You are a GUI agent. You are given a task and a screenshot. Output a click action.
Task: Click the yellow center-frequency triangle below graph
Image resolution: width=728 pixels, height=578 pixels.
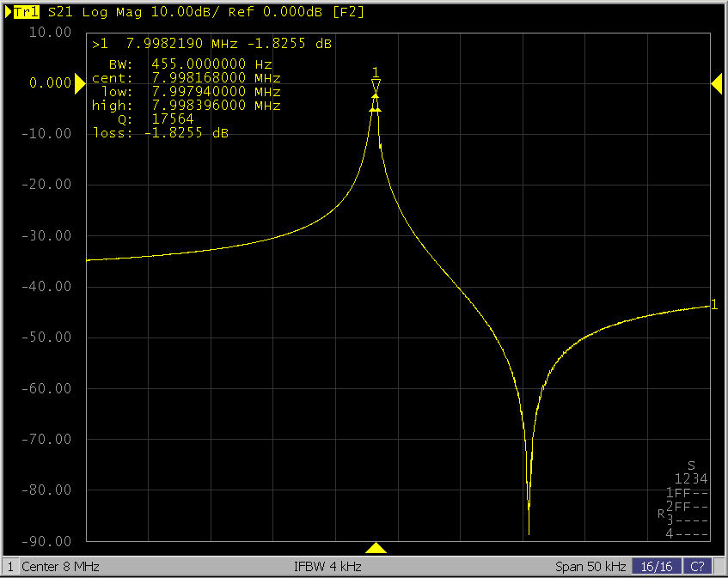pyautogui.click(x=376, y=548)
